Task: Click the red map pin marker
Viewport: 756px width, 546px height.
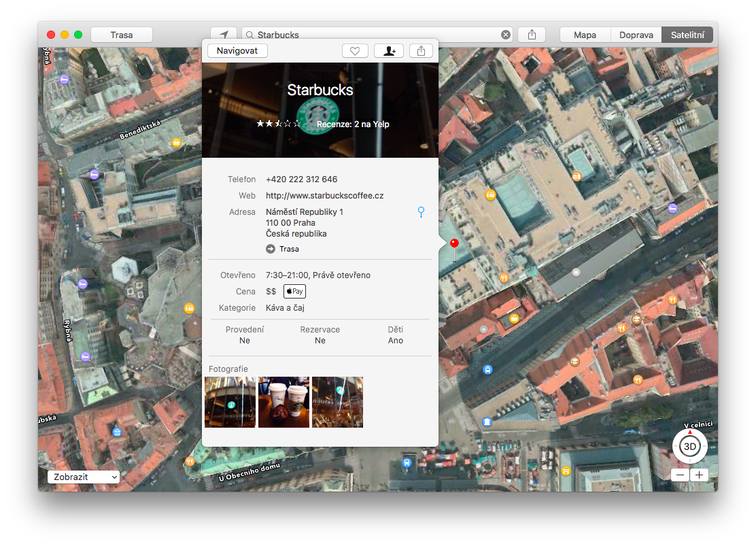Action: pos(454,244)
